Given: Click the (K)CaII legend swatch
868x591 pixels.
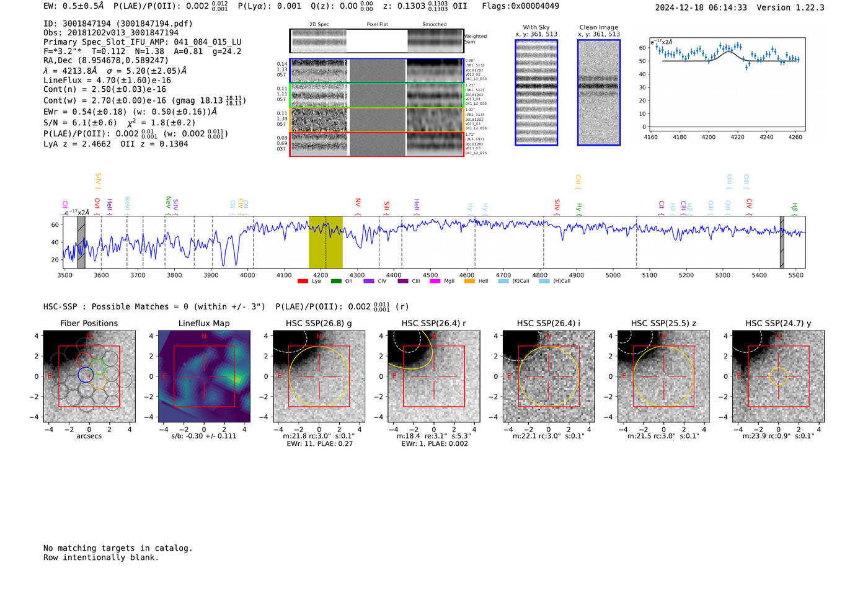Looking at the screenshot, I should [503, 282].
